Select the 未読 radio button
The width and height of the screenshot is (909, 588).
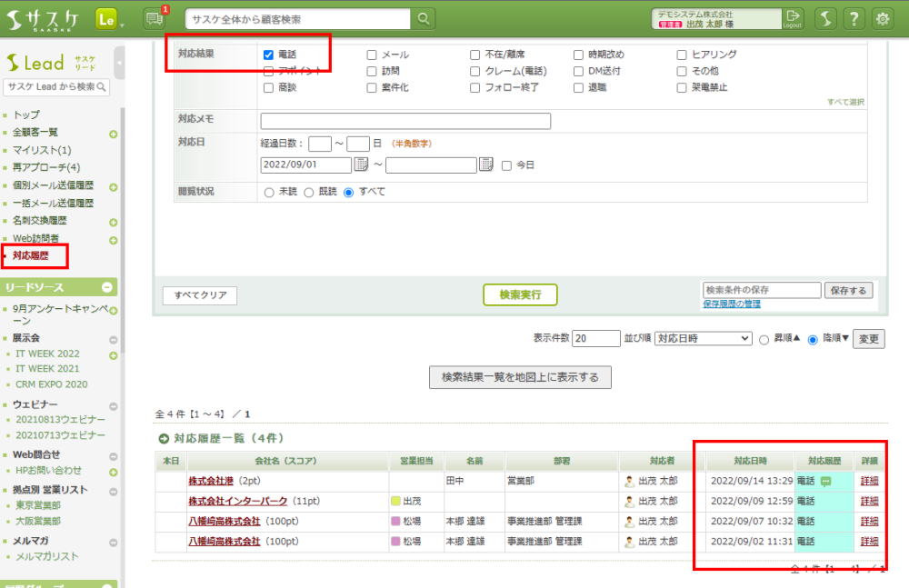268,192
